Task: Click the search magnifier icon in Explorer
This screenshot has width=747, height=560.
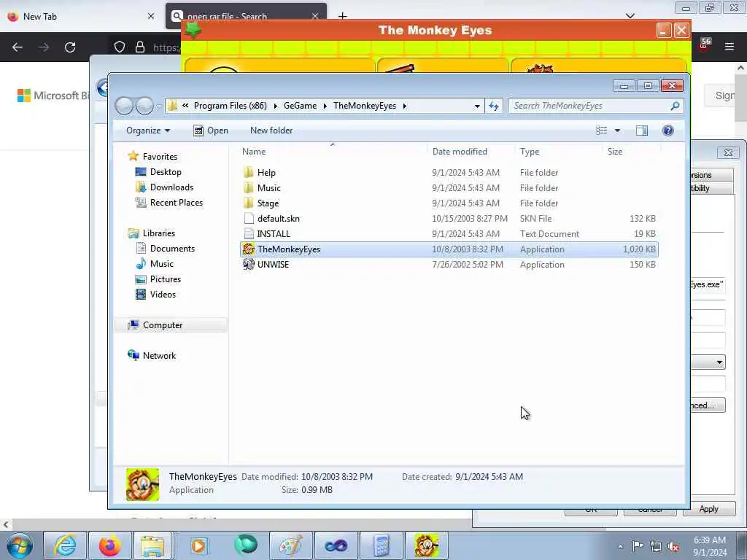Action: coord(675,106)
